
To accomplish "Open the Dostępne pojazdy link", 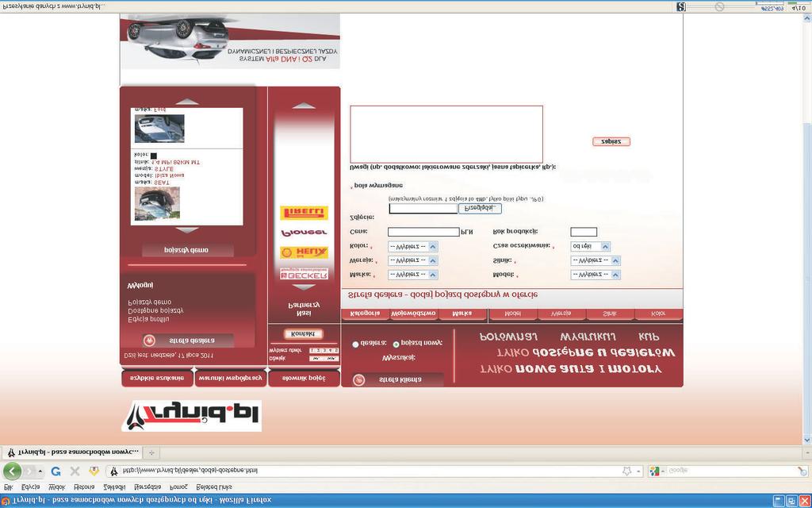I will 155,310.
